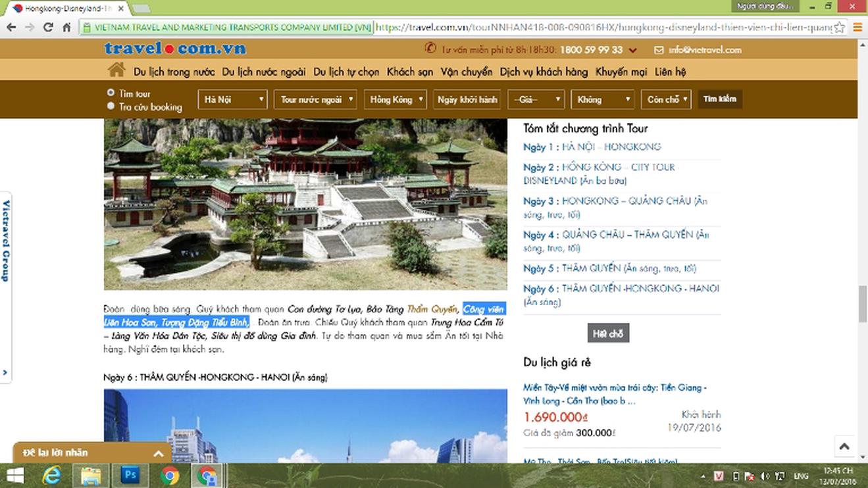Open Photoshop from the taskbar
The image size is (868, 488).
(x=131, y=475)
